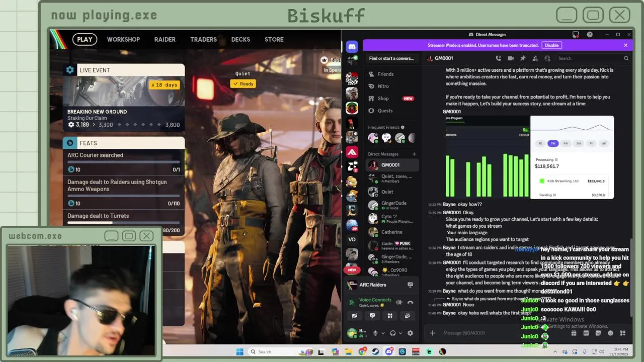
Task: Open Shop in Discord sidebar
Action: click(392, 99)
